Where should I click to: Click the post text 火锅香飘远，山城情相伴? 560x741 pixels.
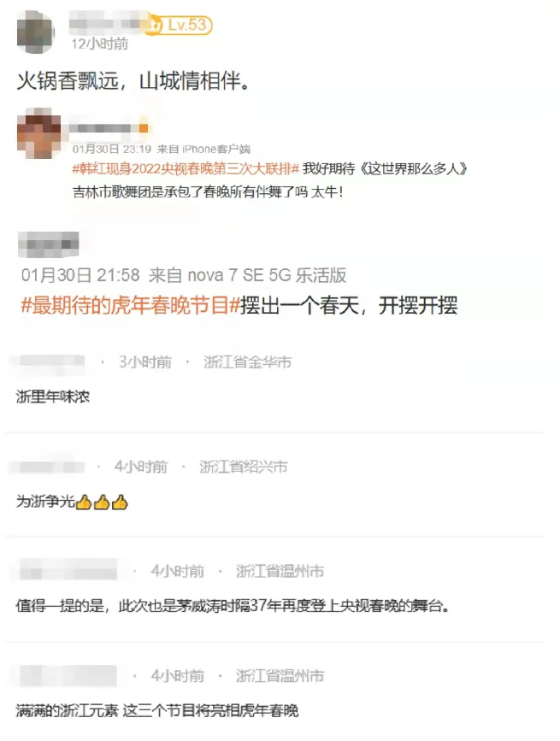pos(133,81)
